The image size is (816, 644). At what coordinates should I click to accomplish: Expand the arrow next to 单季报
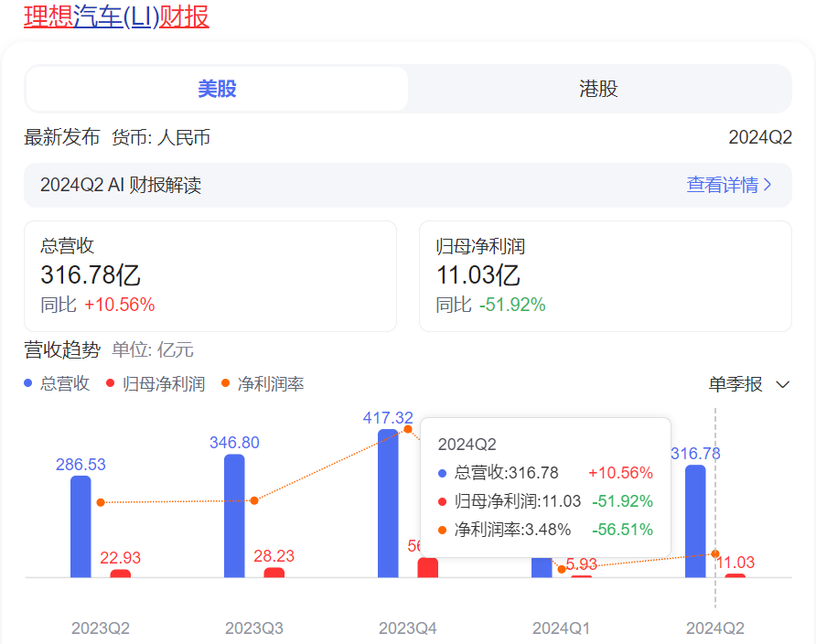[783, 385]
